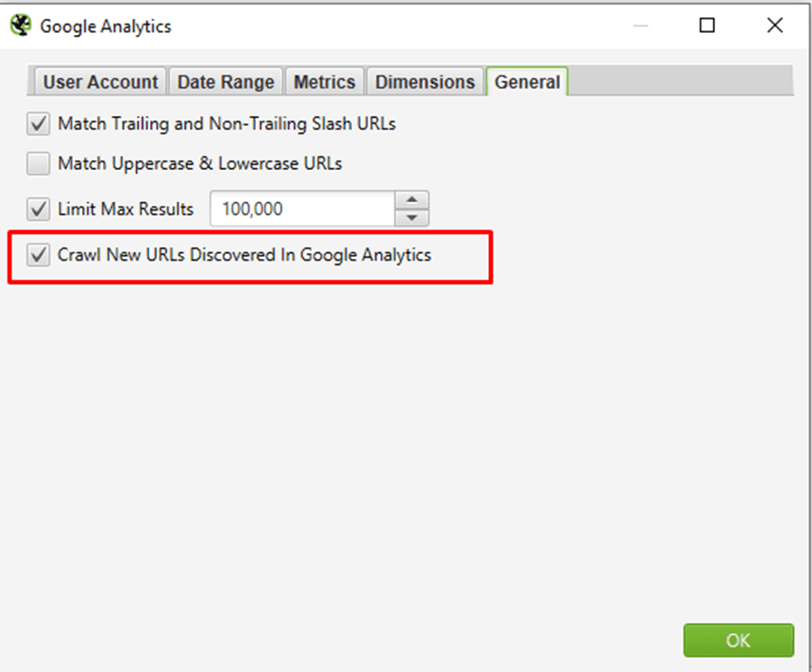The image size is (812, 672).
Task: Confirm settings with the green OK button
Action: 738,641
